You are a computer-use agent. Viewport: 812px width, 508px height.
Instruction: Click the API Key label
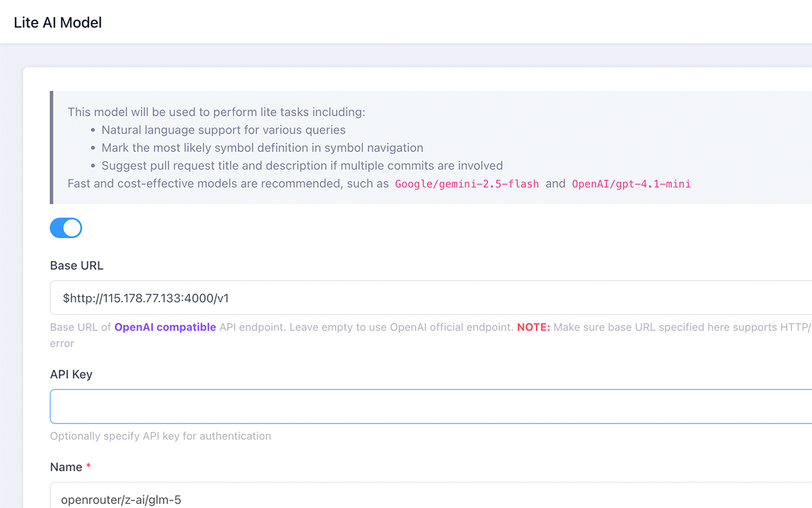[x=71, y=374]
